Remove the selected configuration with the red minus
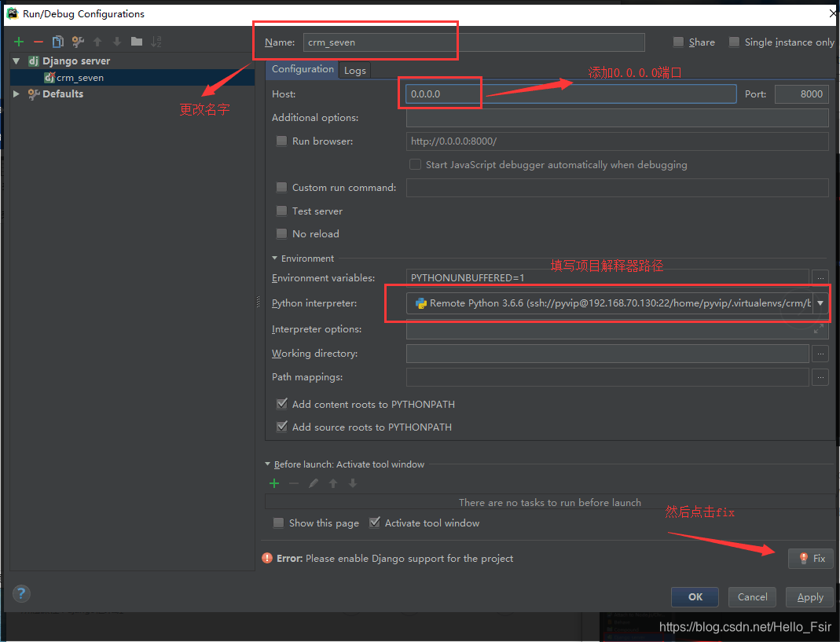This screenshot has width=840, height=642. [38, 42]
